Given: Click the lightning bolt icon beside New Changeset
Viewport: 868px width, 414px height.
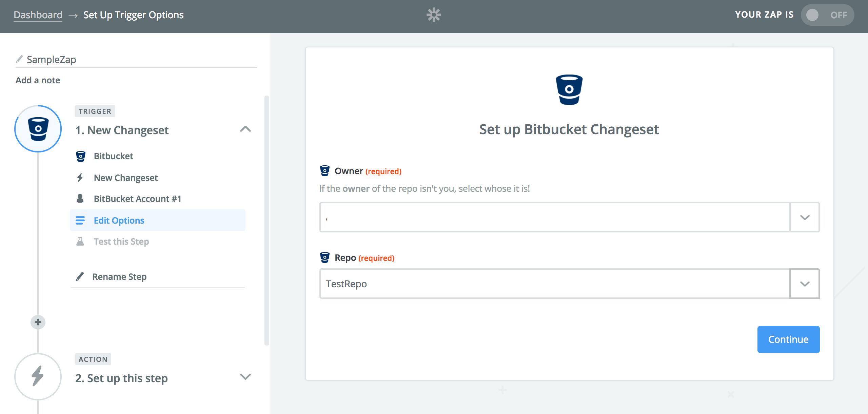Looking at the screenshot, I should pos(80,177).
